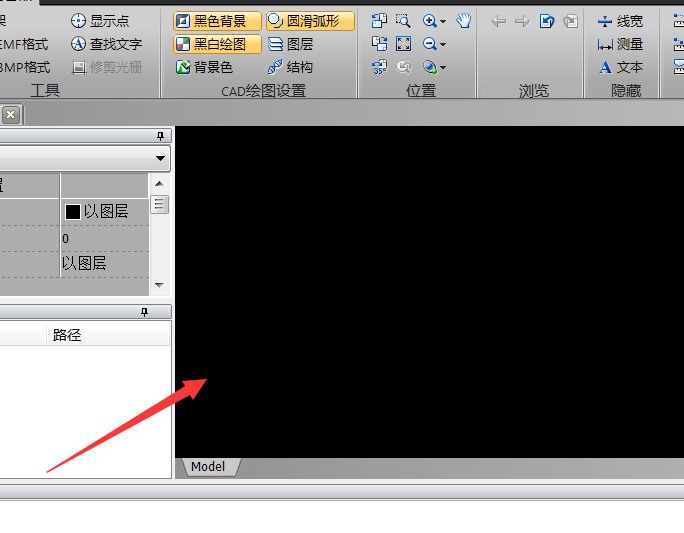Pin the upper properties panel
The image size is (684, 533).
[160, 136]
